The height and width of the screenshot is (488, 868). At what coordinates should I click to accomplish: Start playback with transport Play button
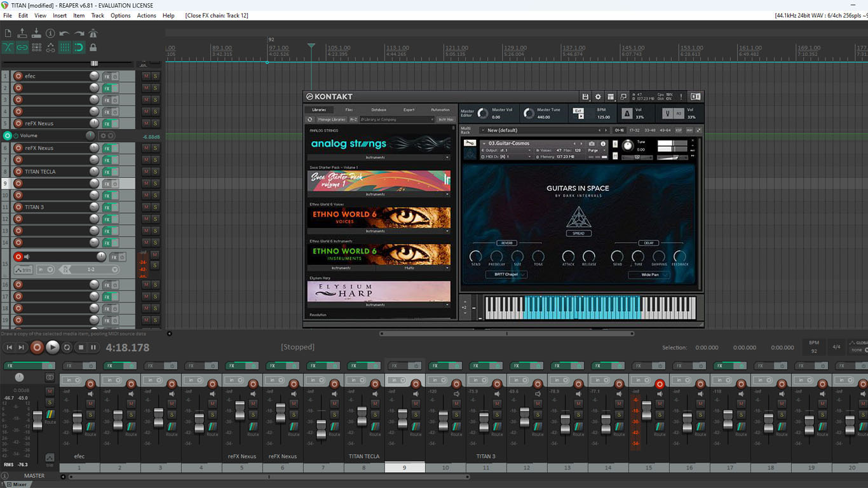(53, 347)
